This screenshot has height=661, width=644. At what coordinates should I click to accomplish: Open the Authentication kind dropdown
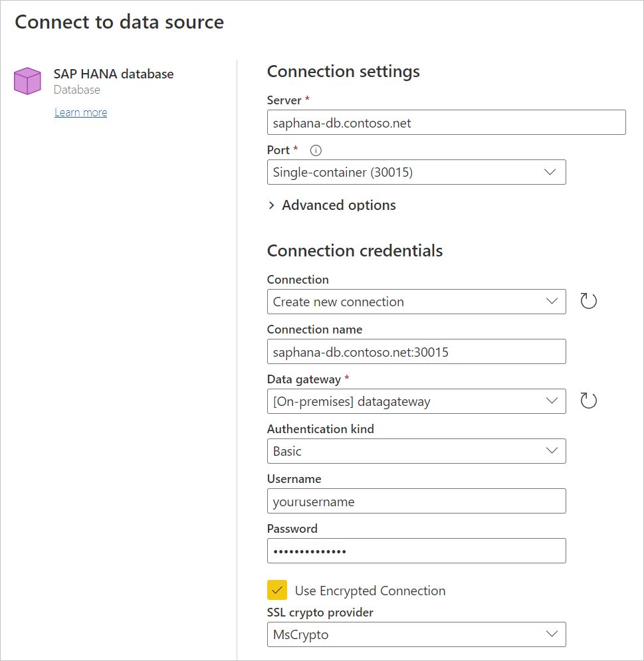pos(416,451)
